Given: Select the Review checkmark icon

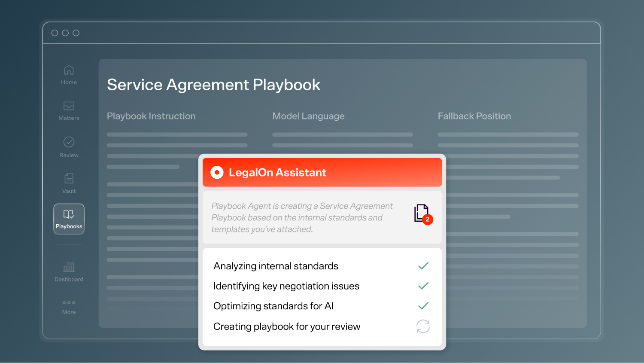Looking at the screenshot, I should pyautogui.click(x=69, y=142).
